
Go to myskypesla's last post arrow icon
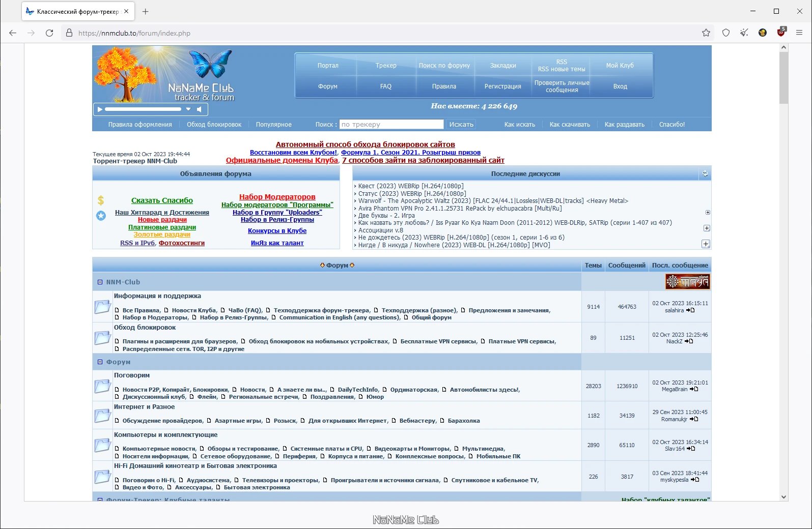(695, 480)
